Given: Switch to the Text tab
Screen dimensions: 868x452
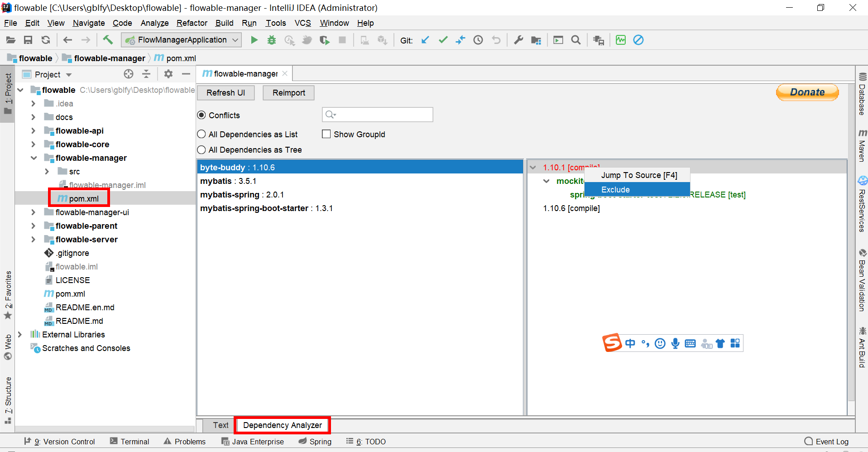Looking at the screenshot, I should click(221, 425).
